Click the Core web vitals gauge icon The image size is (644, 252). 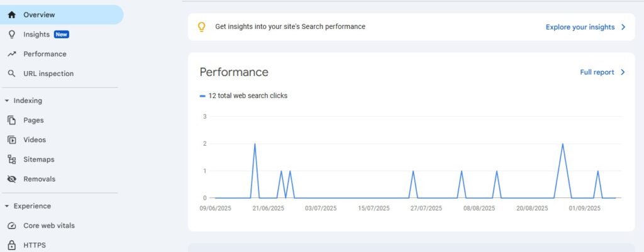[11, 226]
